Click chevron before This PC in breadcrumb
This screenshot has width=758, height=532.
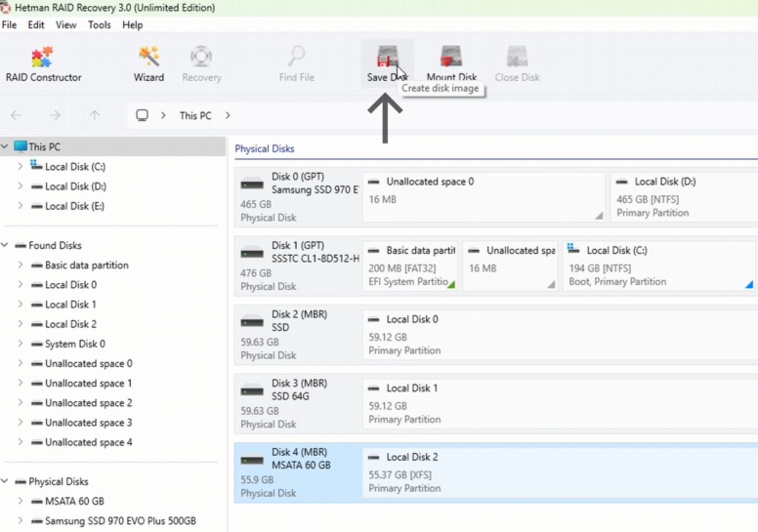(x=163, y=115)
